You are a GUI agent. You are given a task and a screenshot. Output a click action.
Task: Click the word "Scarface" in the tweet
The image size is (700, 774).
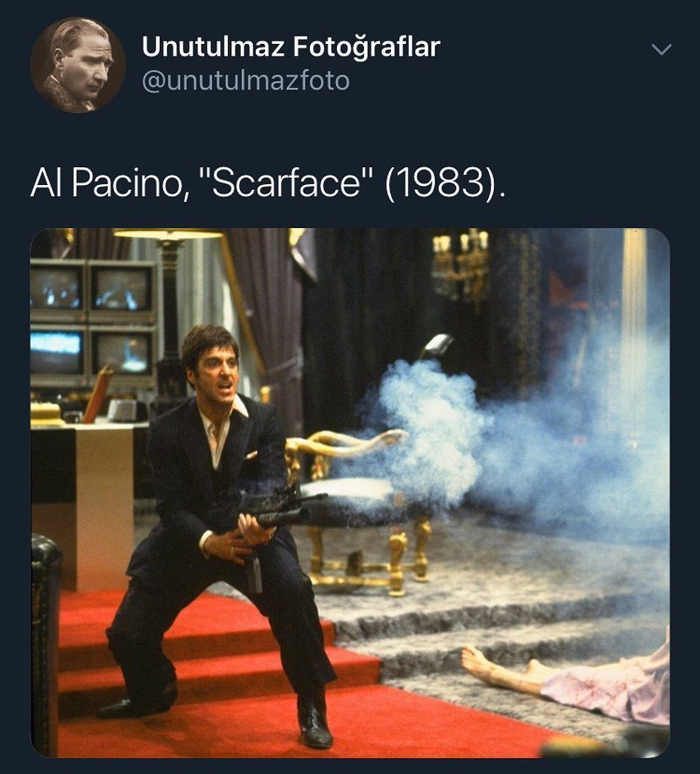coord(286,183)
